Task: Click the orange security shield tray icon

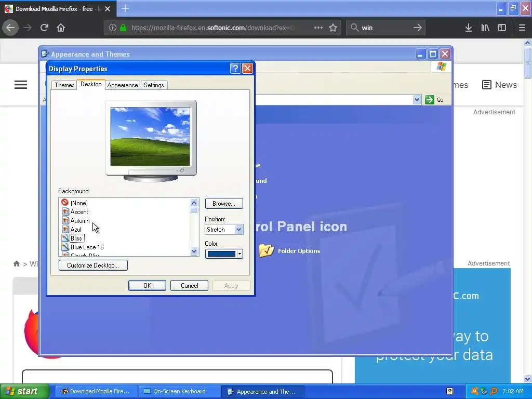Action: (x=475, y=392)
